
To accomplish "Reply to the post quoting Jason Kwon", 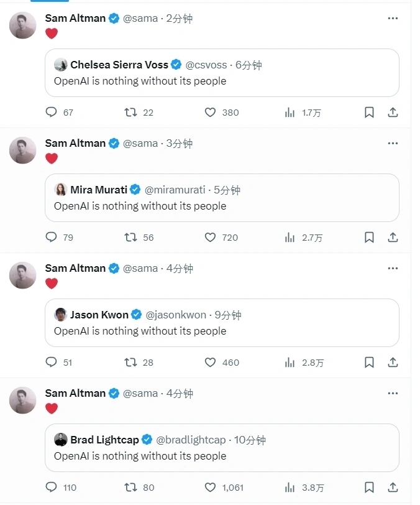I will (52, 363).
